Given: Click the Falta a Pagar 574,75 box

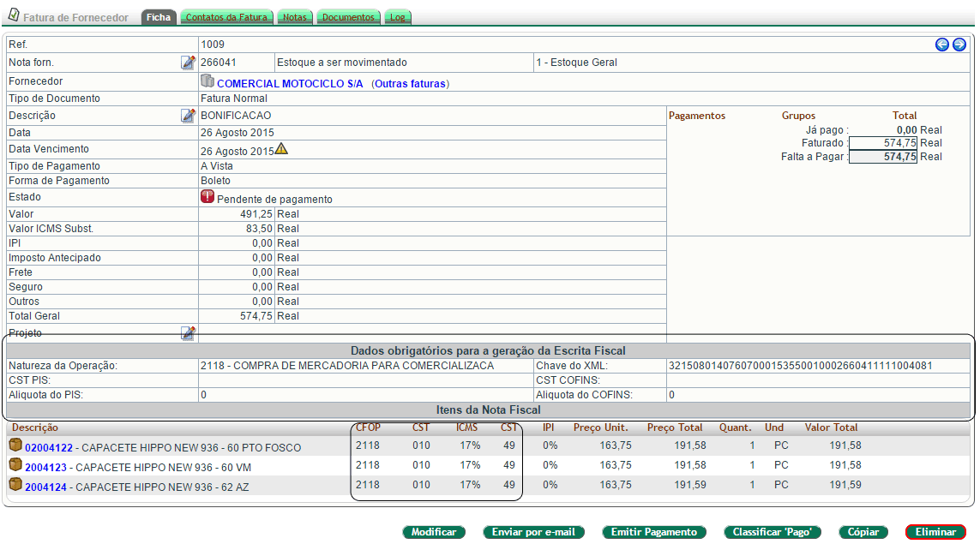Looking at the screenshot, I should pos(882,157).
